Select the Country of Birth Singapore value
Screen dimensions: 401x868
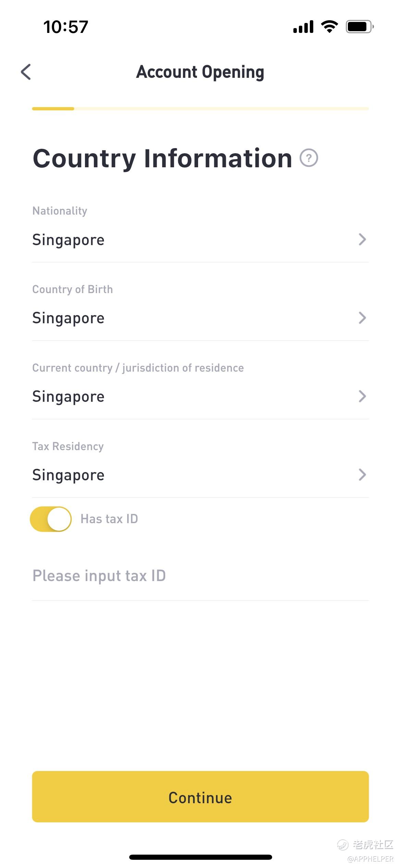(x=69, y=318)
